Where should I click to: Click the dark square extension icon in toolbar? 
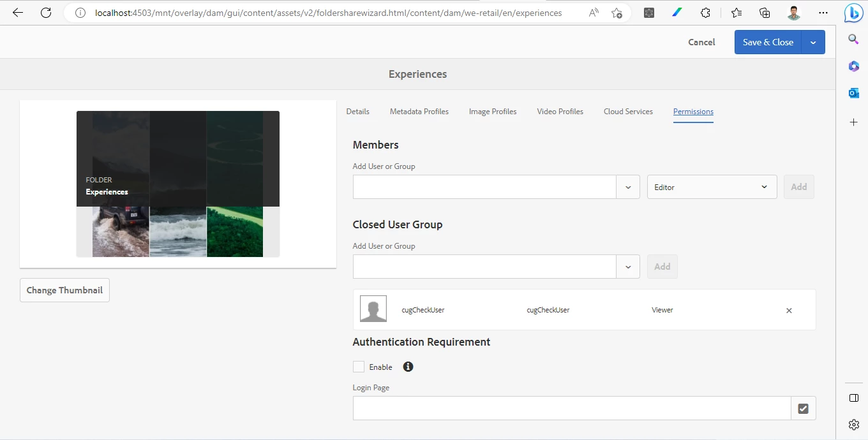(649, 13)
